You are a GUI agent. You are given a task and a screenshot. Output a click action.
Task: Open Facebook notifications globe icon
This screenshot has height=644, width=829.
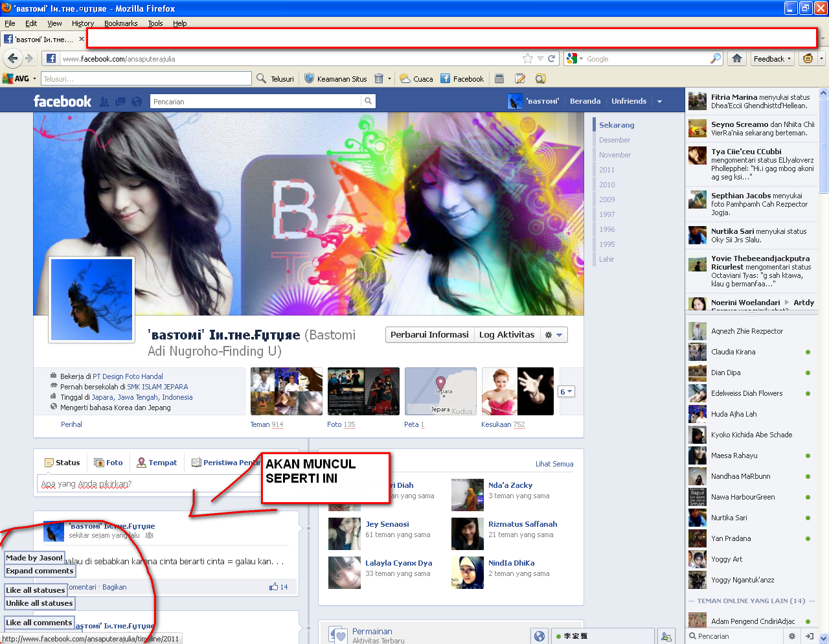pos(137,102)
